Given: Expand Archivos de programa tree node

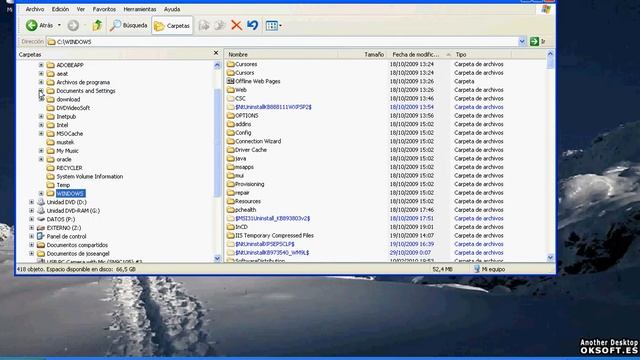Looking at the screenshot, I should point(41,82).
